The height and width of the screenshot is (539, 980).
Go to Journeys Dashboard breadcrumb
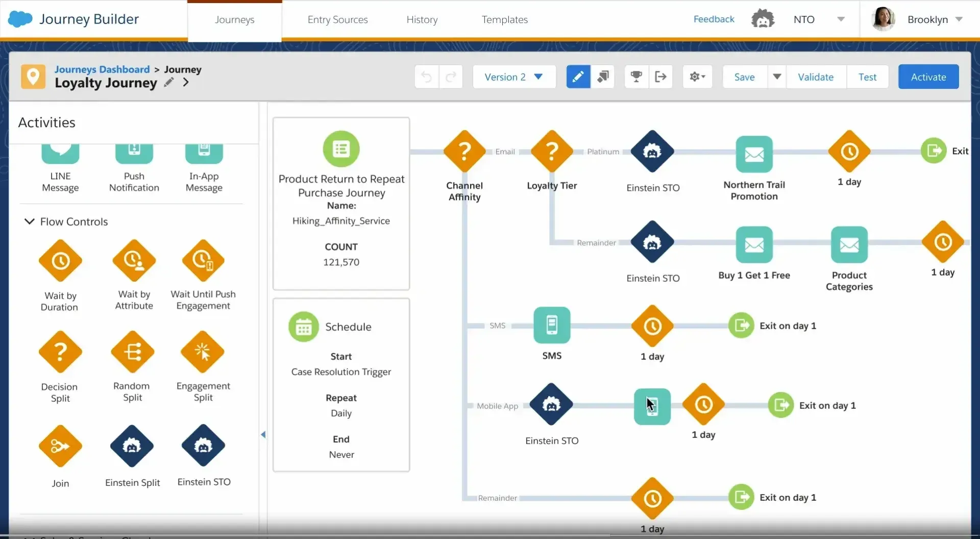(102, 69)
